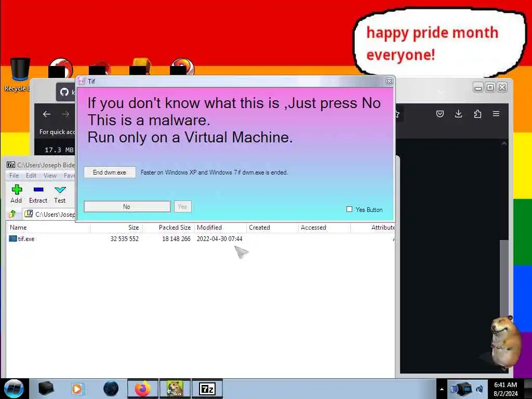This screenshot has height=399, width=532.
Task: Close the Tif dialog window
Action: click(x=389, y=82)
